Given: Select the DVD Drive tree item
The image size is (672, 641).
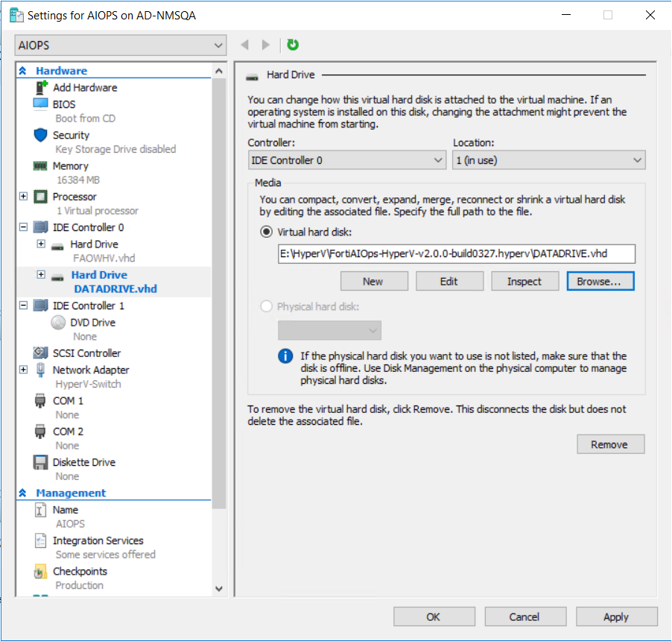Looking at the screenshot, I should (x=92, y=323).
